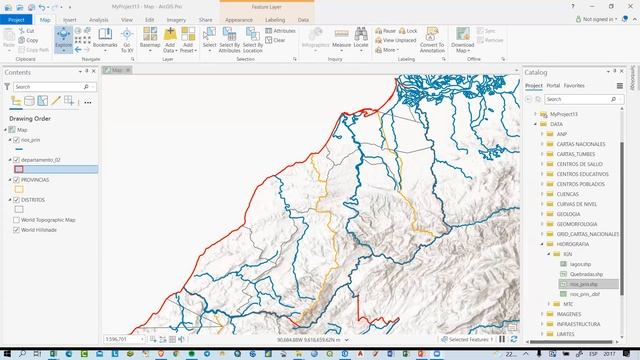Switch Contents to List By Selection

pos(42,101)
